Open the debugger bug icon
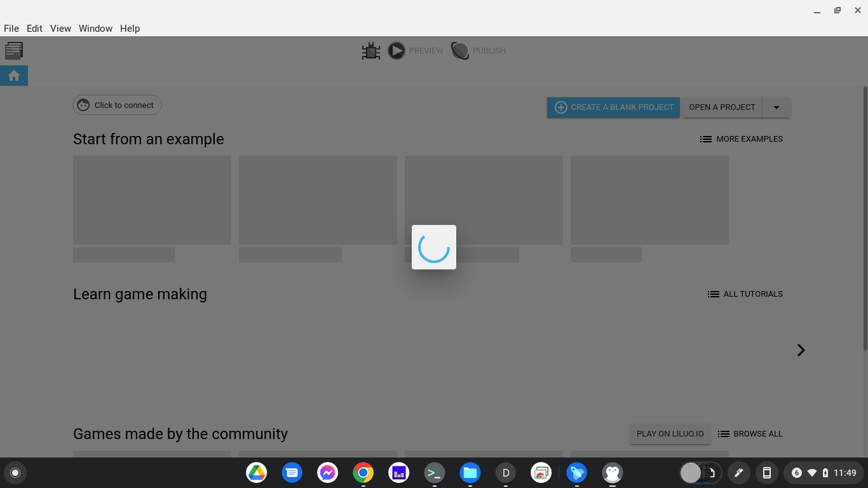This screenshot has height=488, width=868. tap(371, 51)
